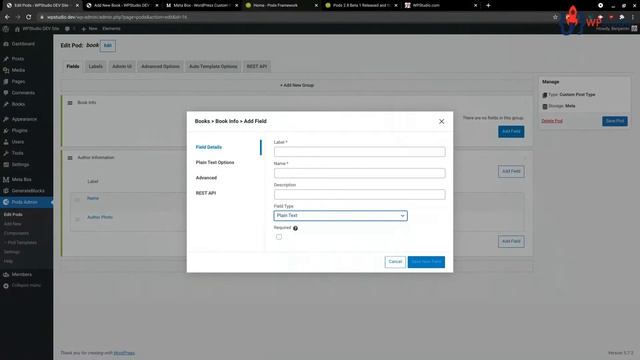
Task: Bookmark page with the star icon
Action: 555,17
